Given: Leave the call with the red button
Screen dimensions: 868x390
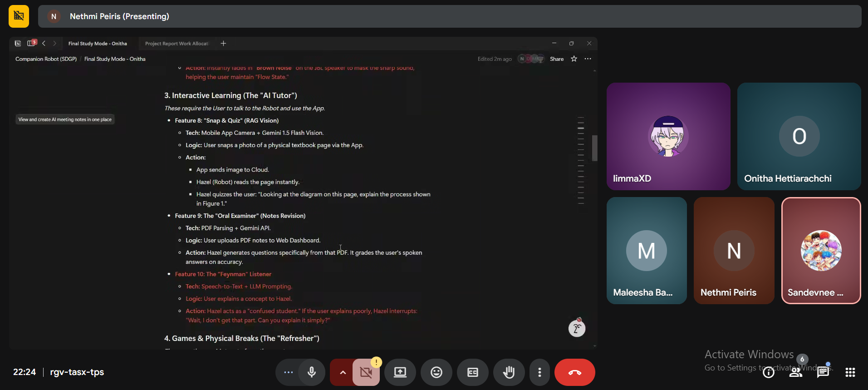Looking at the screenshot, I should coord(574,372).
